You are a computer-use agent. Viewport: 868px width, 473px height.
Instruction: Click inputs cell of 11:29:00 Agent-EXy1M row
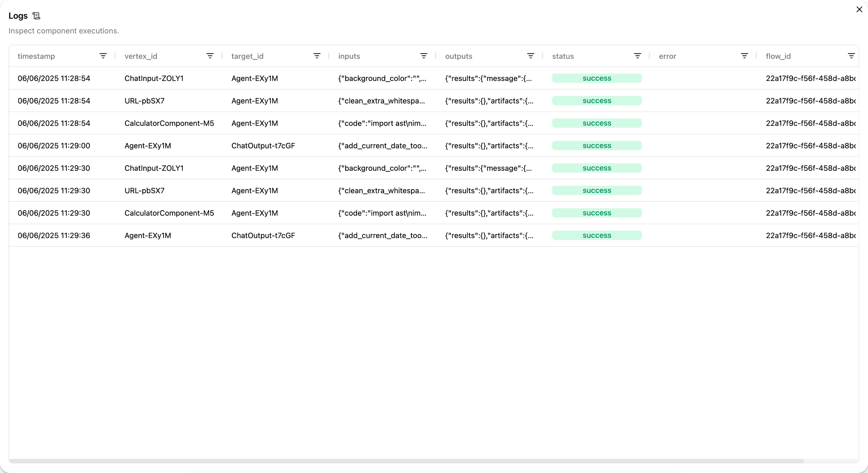pos(382,146)
